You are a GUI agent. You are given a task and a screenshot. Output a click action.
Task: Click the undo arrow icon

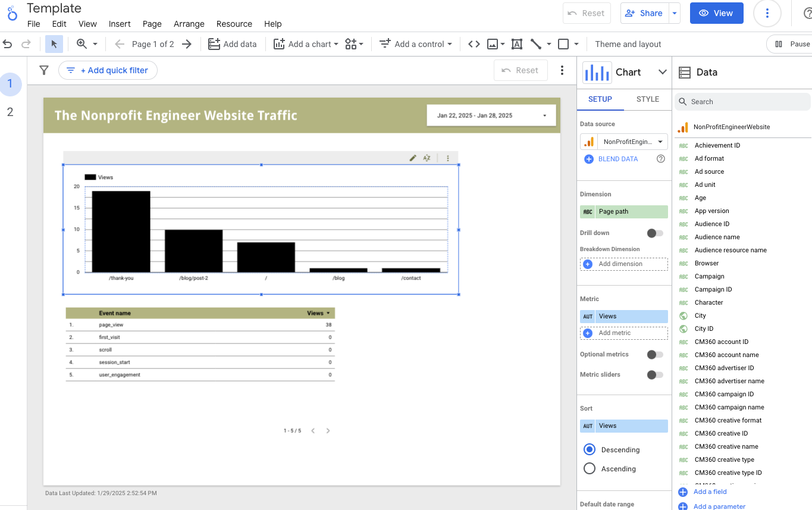(x=7, y=44)
